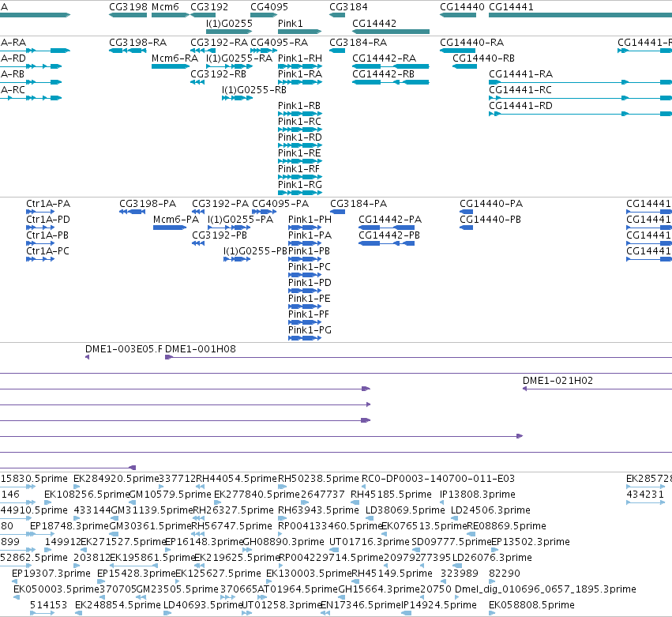Select the Mcm6 gene feature label
This screenshot has width=672, height=617.
(x=165, y=7)
